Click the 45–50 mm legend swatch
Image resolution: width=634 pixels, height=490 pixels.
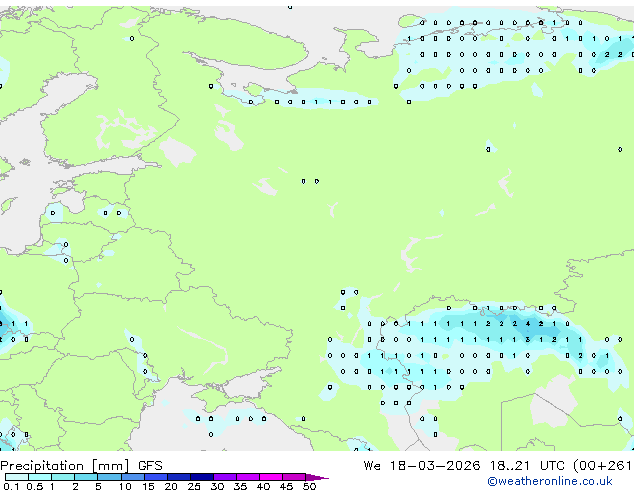click(294, 477)
